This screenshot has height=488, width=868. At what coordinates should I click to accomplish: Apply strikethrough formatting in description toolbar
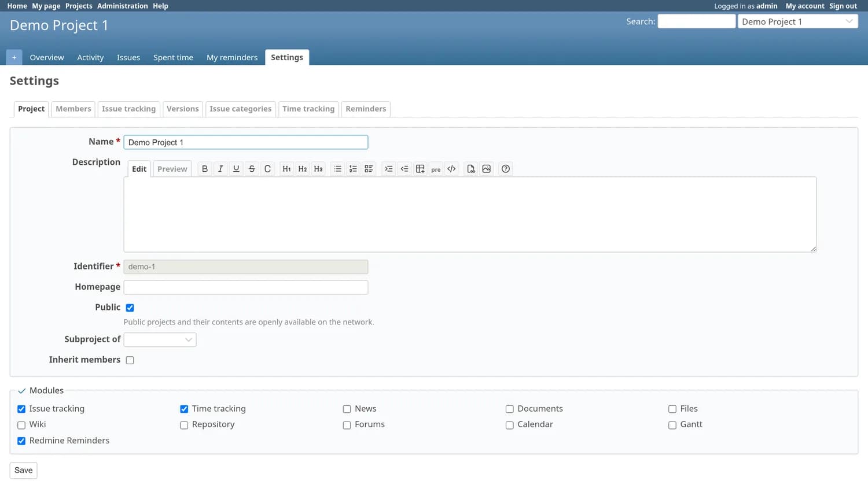click(x=252, y=169)
